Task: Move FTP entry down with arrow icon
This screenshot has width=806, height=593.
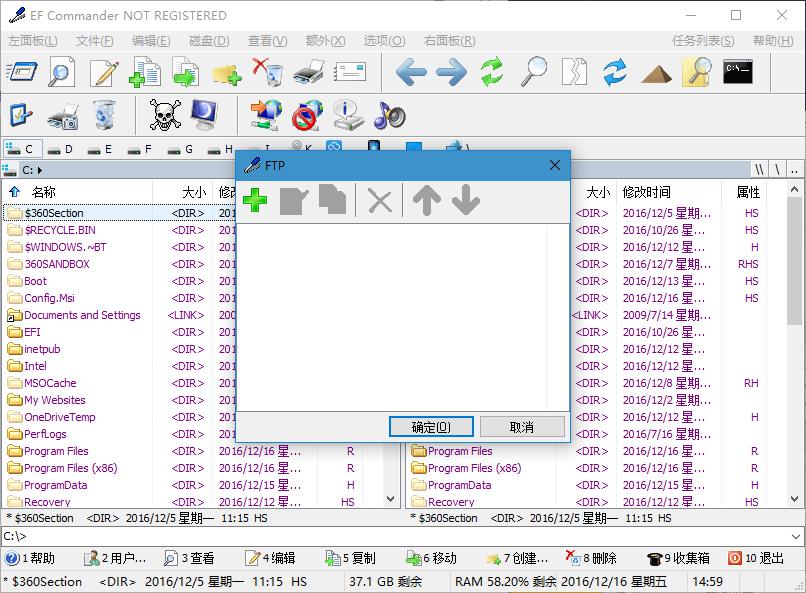Action: 464,199
